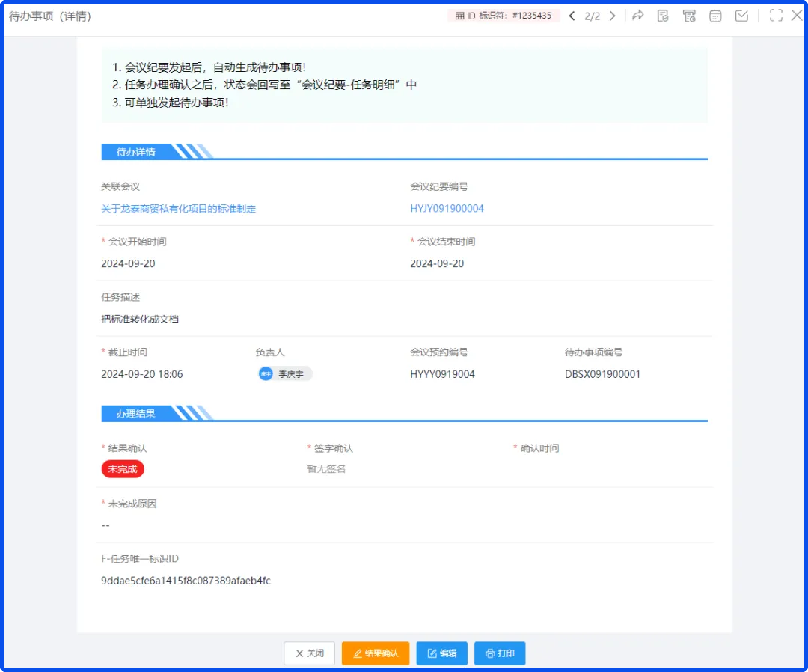
Task: Open the calendar icon in the top toolbar
Action: 715,16
